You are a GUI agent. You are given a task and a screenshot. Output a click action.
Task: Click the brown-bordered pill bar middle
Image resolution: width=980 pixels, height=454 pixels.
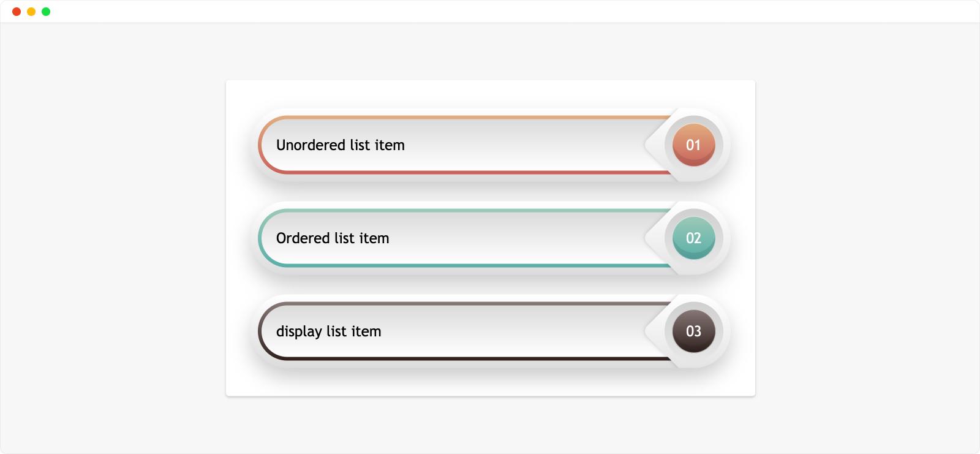tap(466, 331)
